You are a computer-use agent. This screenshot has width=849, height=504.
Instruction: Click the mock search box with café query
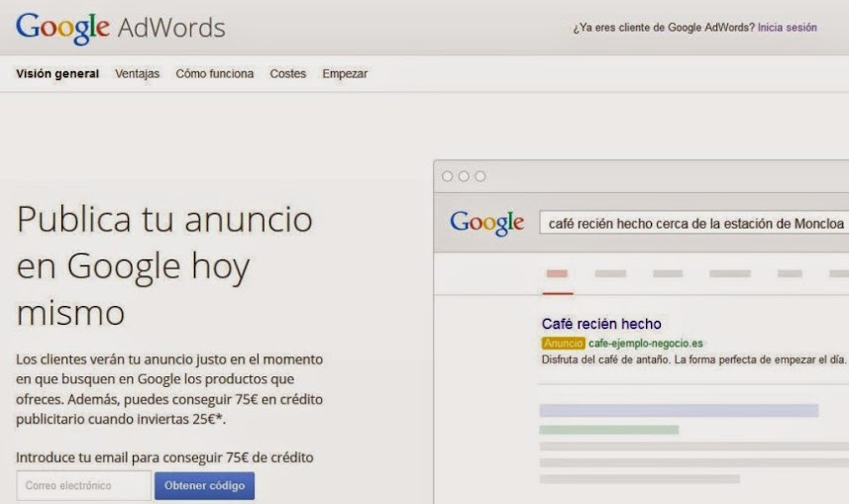[694, 223]
